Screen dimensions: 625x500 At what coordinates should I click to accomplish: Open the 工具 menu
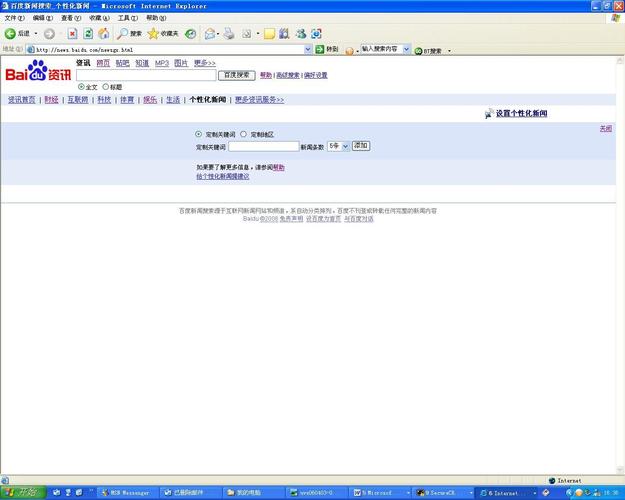tap(128, 18)
